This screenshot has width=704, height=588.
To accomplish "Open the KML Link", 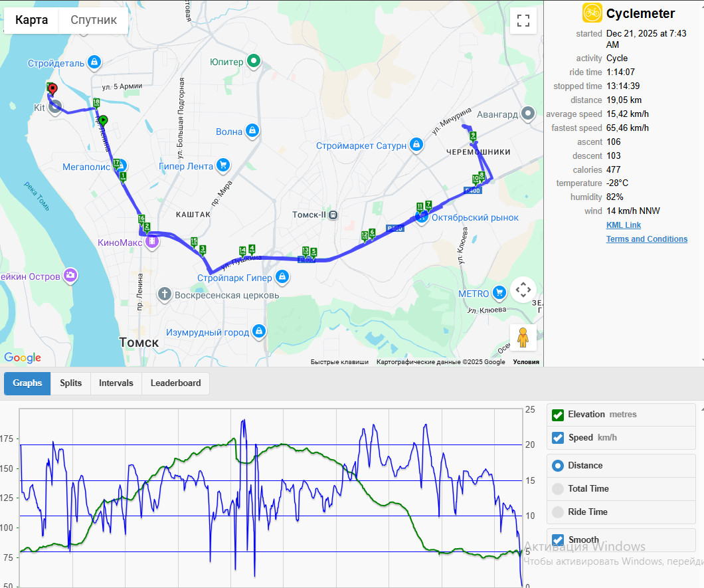I will 623,225.
